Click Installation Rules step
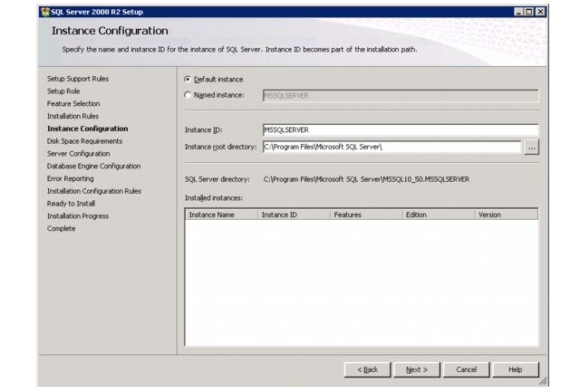The height and width of the screenshot is (392, 580). (72, 117)
